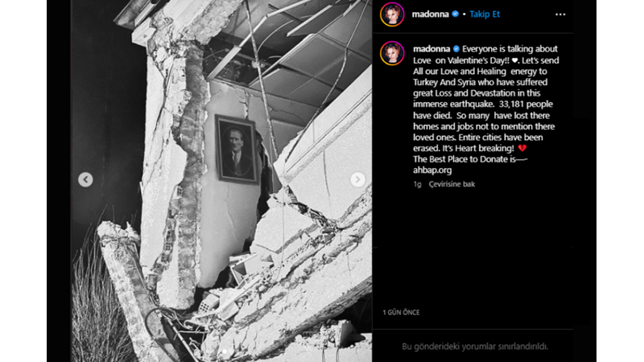
Task: Click the 1 GÜN ÖNCE post date
Action: pyautogui.click(x=401, y=312)
